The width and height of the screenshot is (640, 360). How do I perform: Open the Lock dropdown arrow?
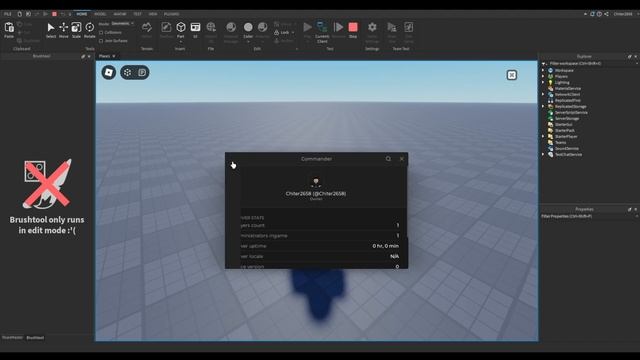point(293,33)
